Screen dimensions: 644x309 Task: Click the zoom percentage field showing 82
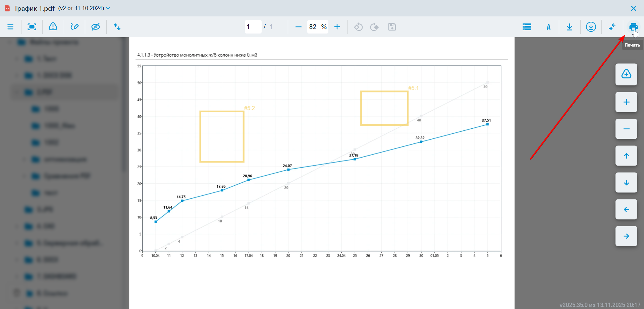(x=313, y=27)
